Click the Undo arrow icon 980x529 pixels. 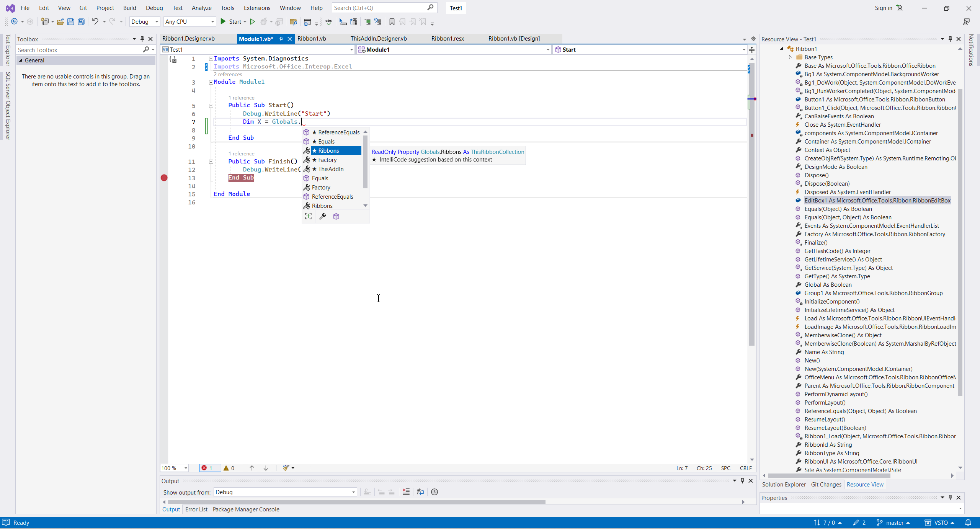pyautogui.click(x=95, y=21)
